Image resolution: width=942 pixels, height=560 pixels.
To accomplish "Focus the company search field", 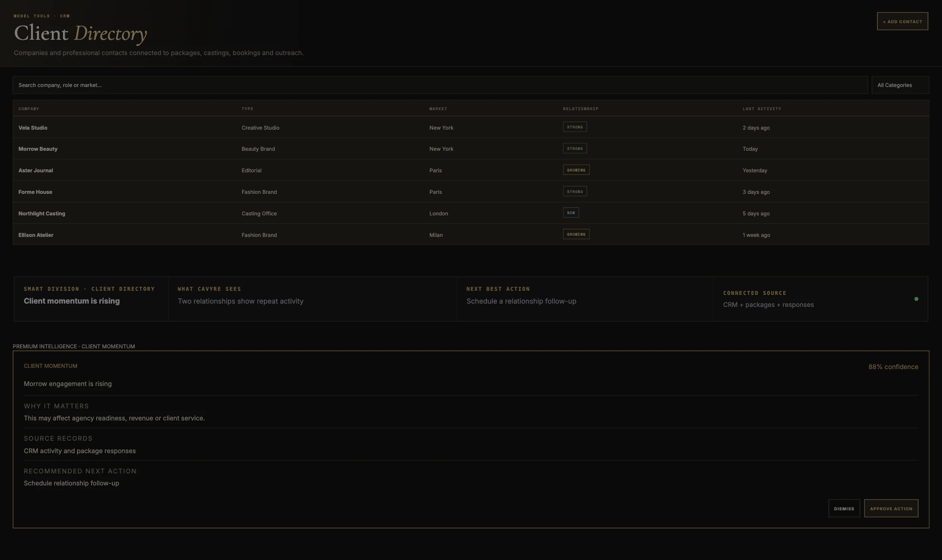I will pyautogui.click(x=440, y=85).
